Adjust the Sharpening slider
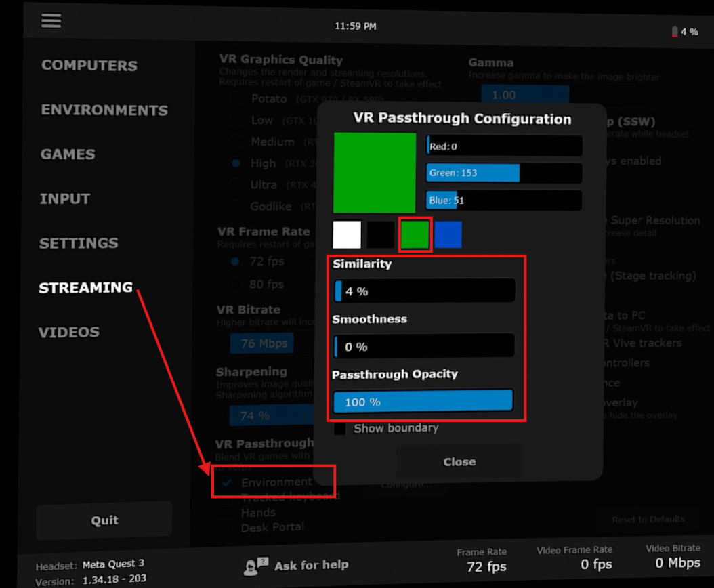The image size is (714, 588). pos(272,416)
